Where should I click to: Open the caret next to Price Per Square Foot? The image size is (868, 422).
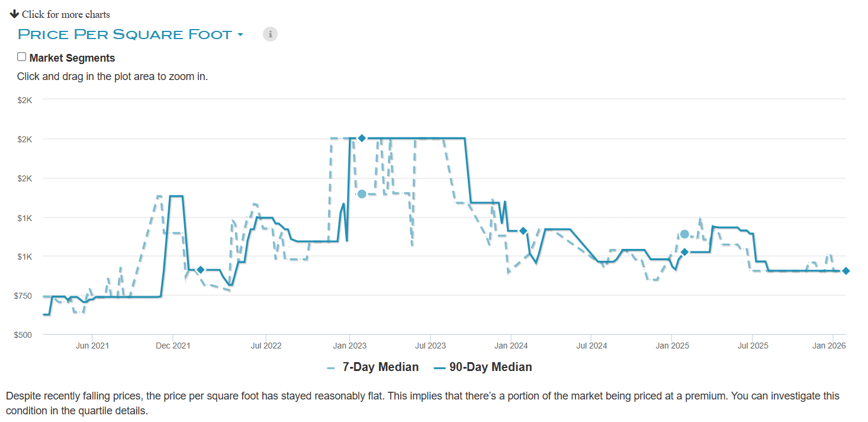point(240,34)
